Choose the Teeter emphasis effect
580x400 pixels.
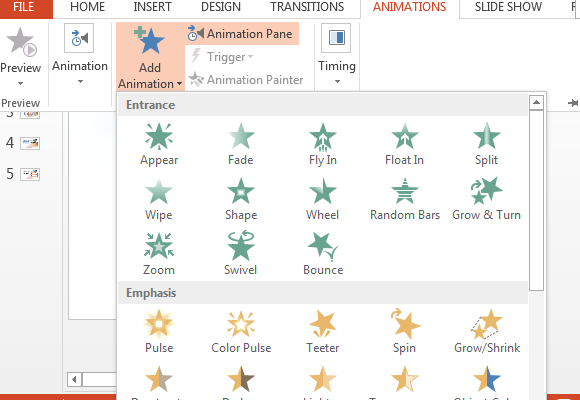323,332
